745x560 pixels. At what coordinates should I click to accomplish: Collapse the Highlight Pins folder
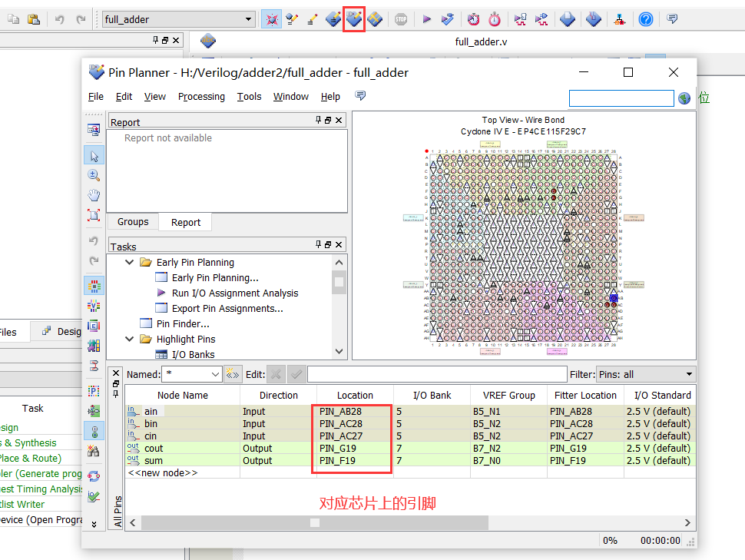tap(129, 339)
